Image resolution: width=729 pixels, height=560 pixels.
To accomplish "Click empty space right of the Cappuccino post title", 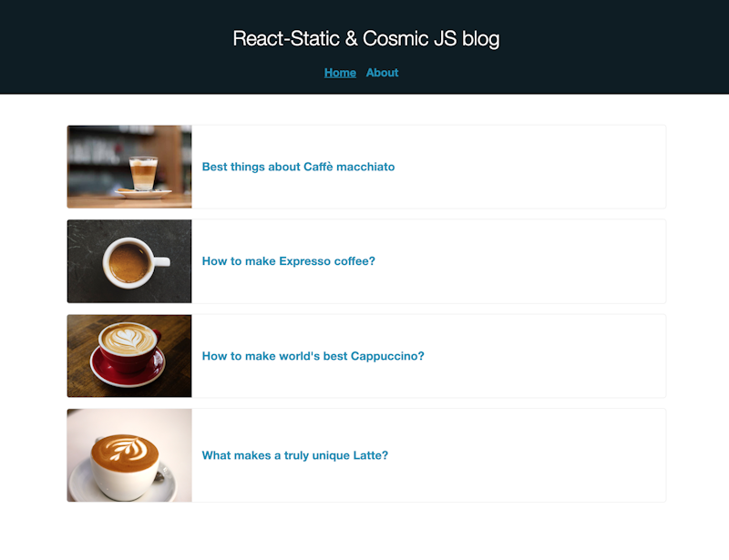I will click(544, 356).
